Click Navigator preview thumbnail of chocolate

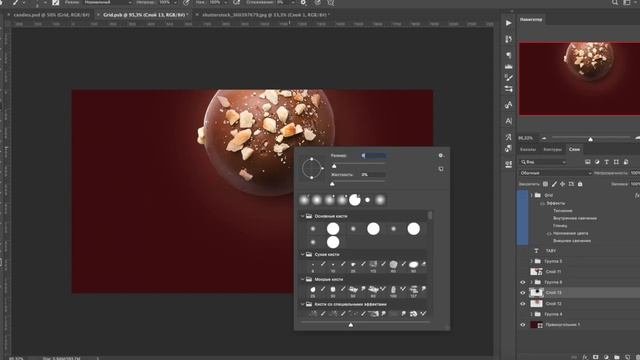(x=579, y=79)
